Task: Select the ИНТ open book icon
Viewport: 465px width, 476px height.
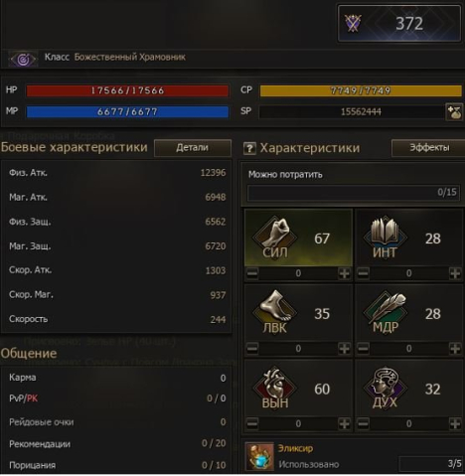Action: [x=386, y=237]
